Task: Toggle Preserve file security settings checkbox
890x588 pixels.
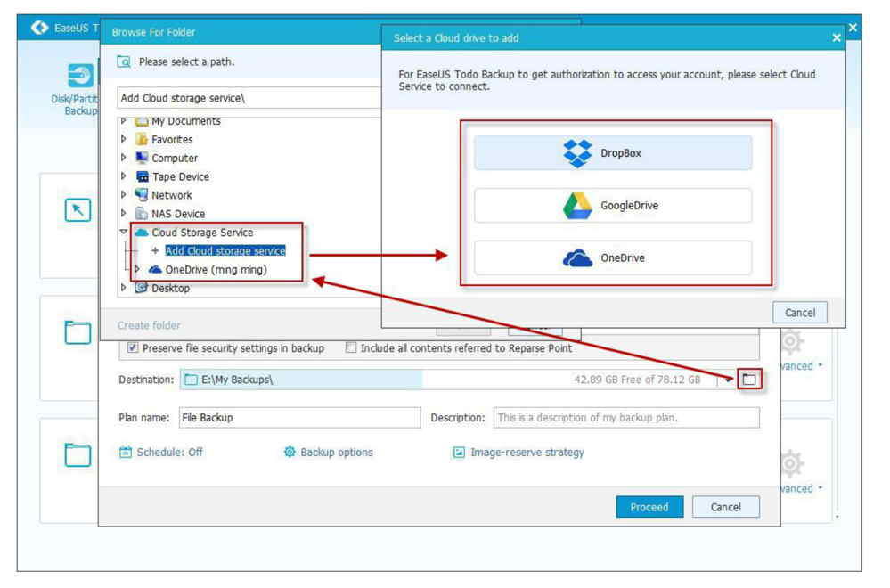Action: tap(132, 348)
